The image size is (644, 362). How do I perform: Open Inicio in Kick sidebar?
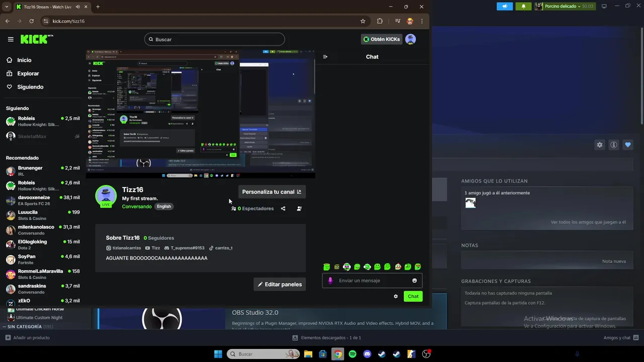click(x=19, y=60)
